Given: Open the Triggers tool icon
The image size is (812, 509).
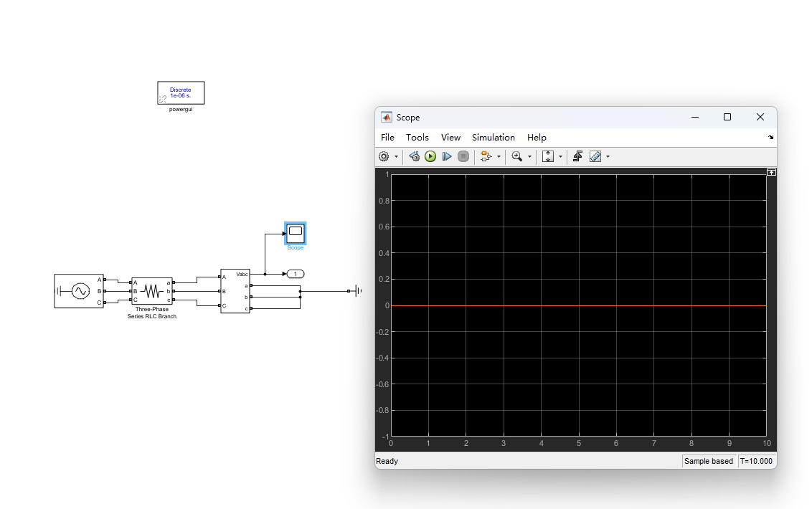Looking at the screenshot, I should (578, 156).
